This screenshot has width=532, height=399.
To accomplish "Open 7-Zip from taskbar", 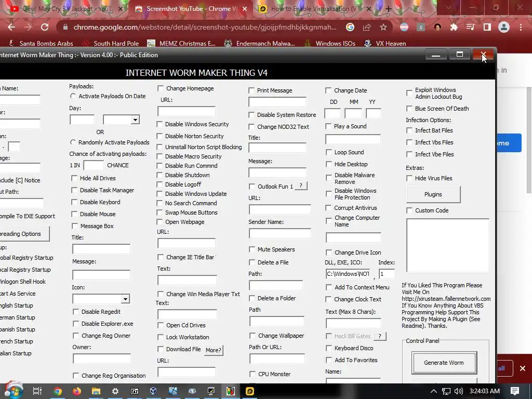I will click(x=135, y=391).
